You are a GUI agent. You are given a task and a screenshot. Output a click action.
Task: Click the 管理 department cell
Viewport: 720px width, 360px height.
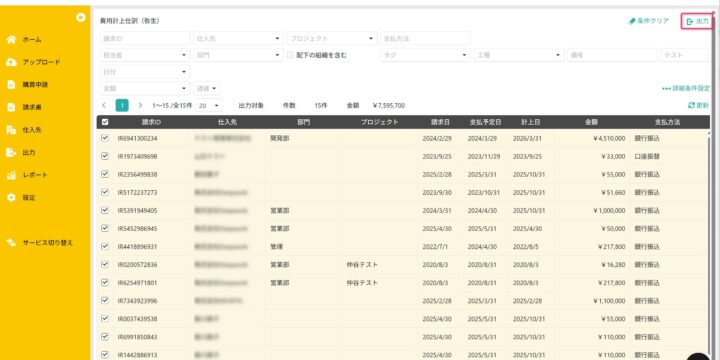click(x=276, y=247)
